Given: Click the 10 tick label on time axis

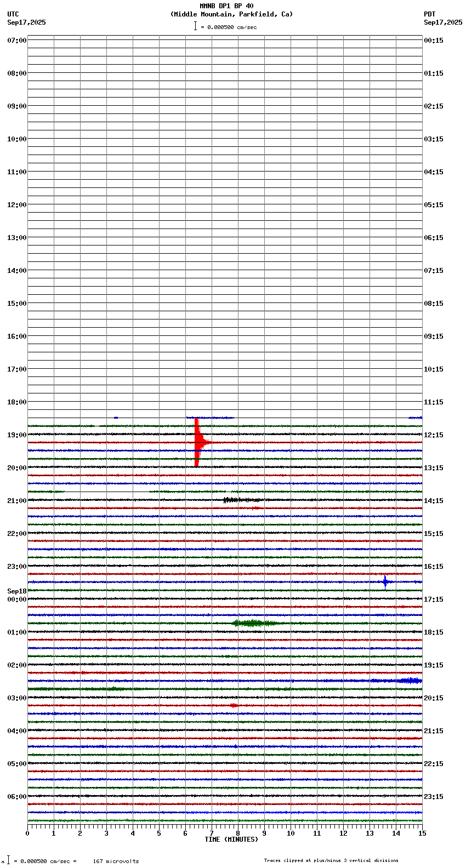Looking at the screenshot, I should 291,833.
